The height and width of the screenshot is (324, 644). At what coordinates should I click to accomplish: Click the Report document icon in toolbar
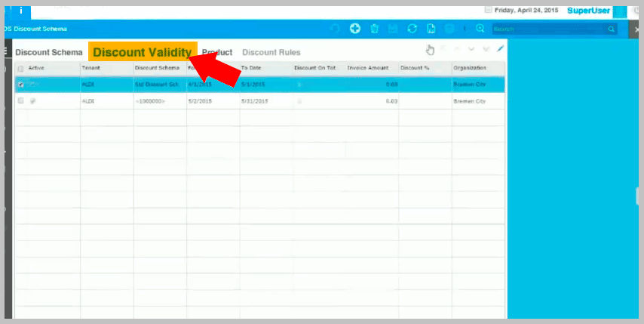coord(431,29)
